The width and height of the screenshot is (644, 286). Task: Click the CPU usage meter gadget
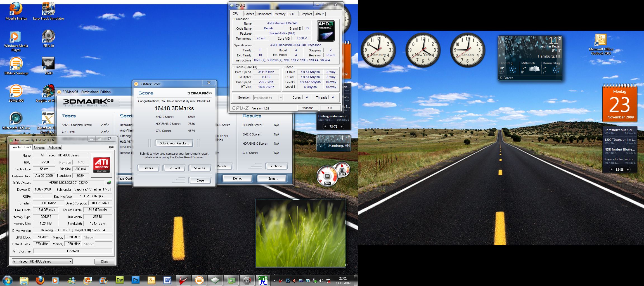[x=327, y=177]
